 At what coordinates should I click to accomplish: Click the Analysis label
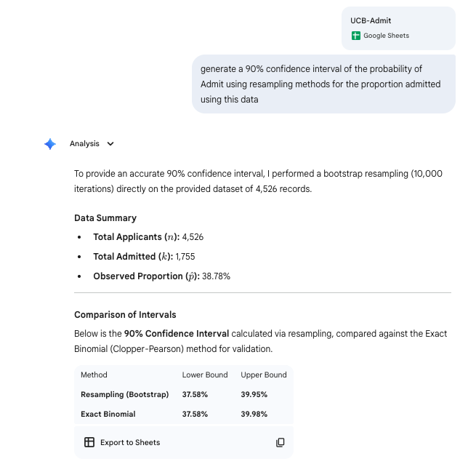click(x=84, y=144)
